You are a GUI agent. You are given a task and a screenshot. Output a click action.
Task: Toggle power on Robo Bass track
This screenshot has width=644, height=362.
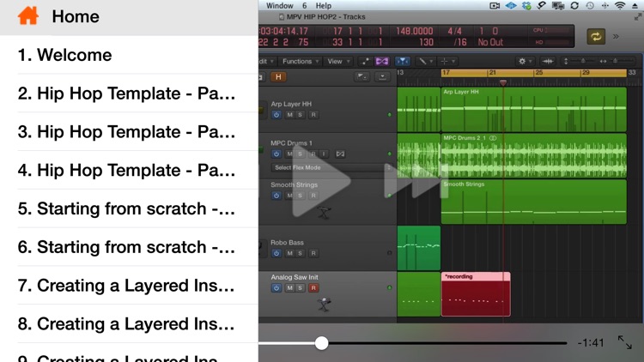(x=276, y=253)
